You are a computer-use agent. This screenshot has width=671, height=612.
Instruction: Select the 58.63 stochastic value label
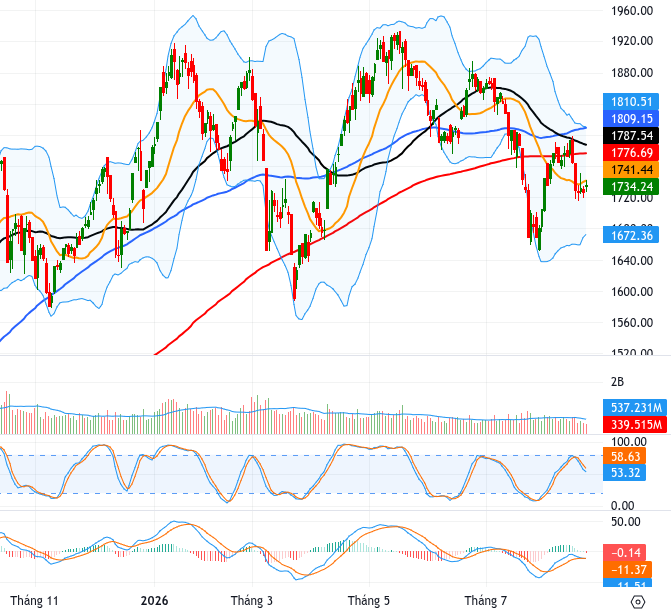[624, 456]
